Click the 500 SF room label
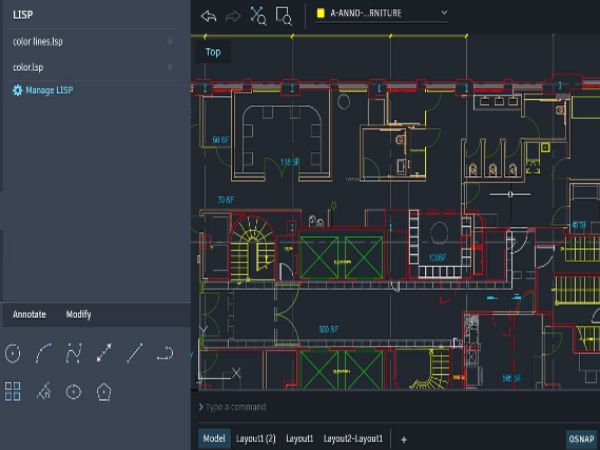Viewport: 600px width, 450px height. click(328, 329)
